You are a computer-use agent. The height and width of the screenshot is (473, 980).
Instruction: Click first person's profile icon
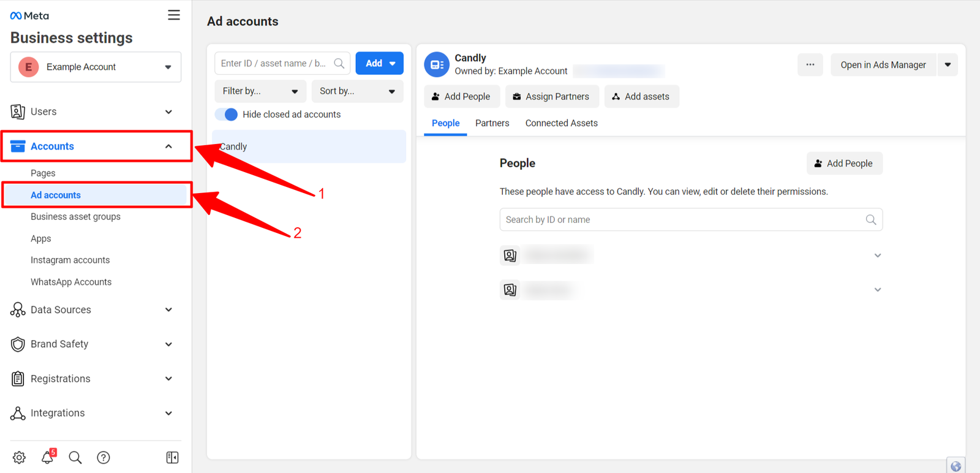510,255
